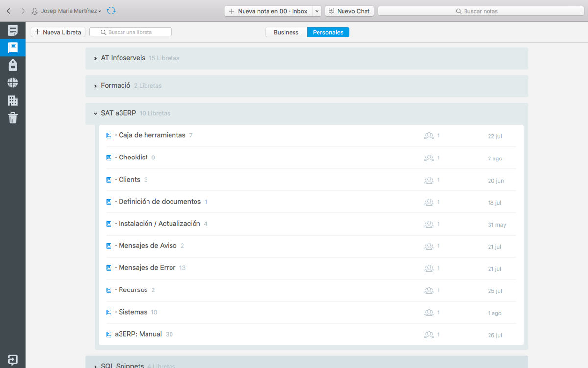Click the Atlas globe icon
Screen dimensions: 588x368
tap(12, 82)
